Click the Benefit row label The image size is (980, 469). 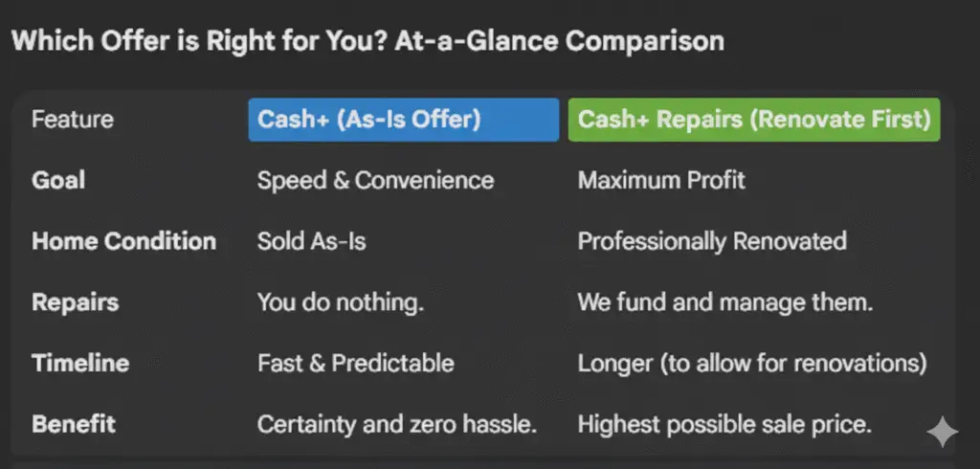(x=73, y=423)
